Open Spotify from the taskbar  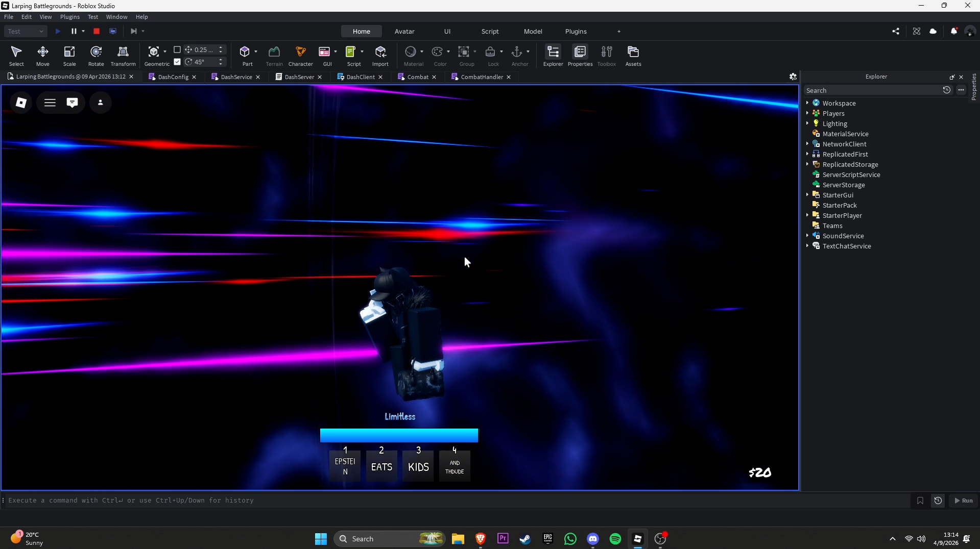point(615,539)
